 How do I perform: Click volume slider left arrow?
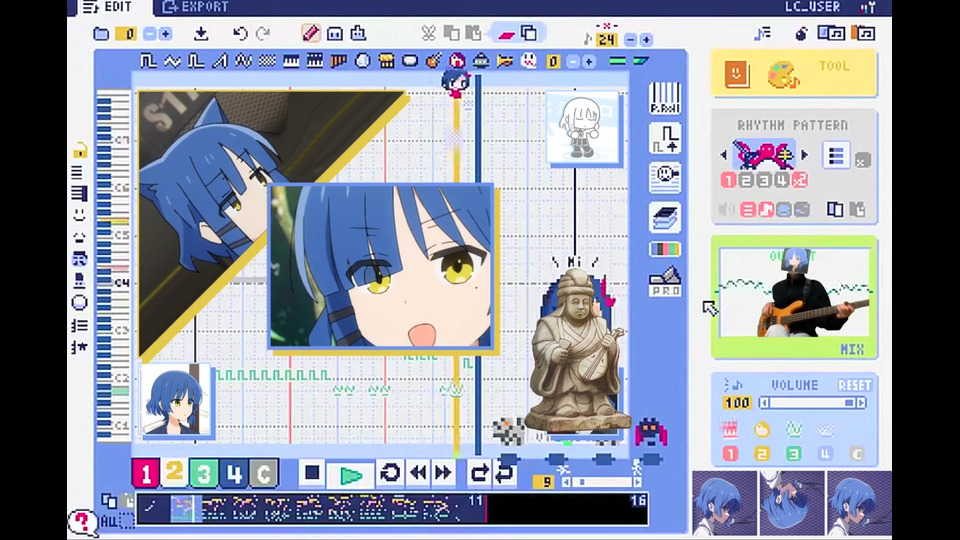(764, 403)
